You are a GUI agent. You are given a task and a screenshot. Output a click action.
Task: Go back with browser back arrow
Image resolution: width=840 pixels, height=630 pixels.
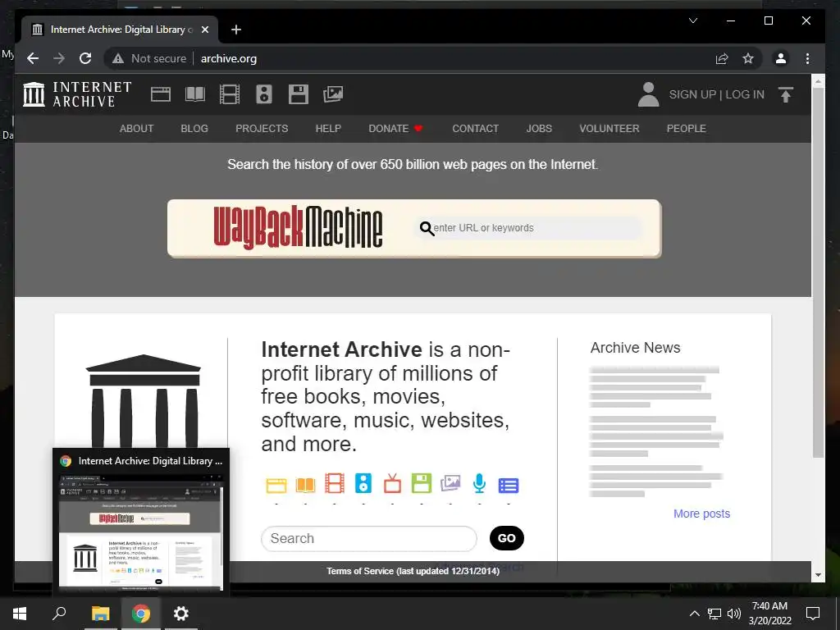pos(33,58)
